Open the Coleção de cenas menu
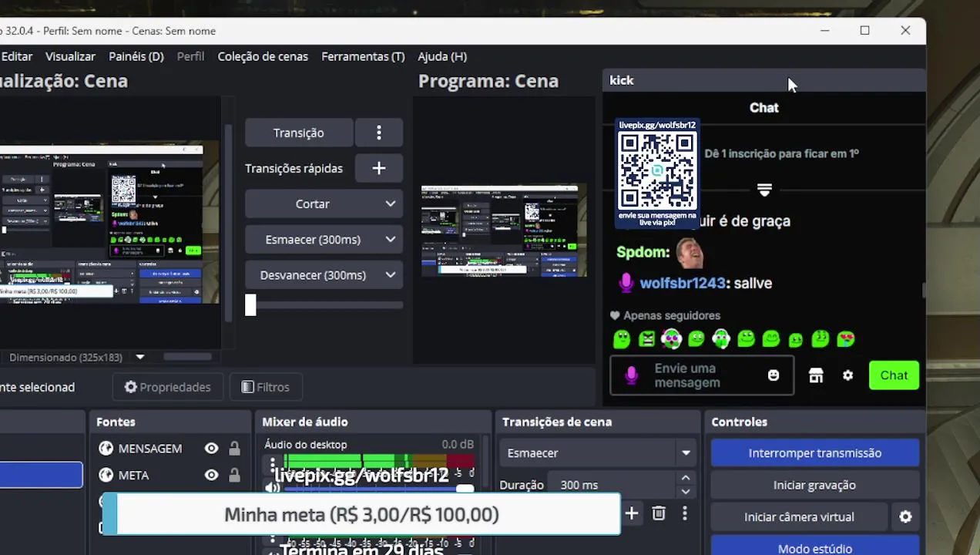Screen dimensions: 980x555 click(263, 56)
